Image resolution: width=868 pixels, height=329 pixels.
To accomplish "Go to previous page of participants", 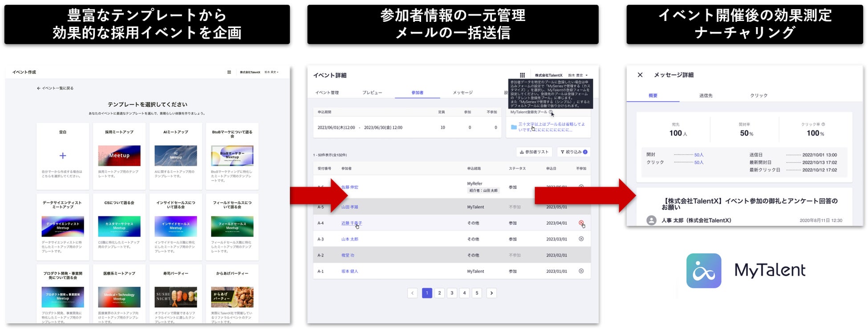I will (413, 293).
